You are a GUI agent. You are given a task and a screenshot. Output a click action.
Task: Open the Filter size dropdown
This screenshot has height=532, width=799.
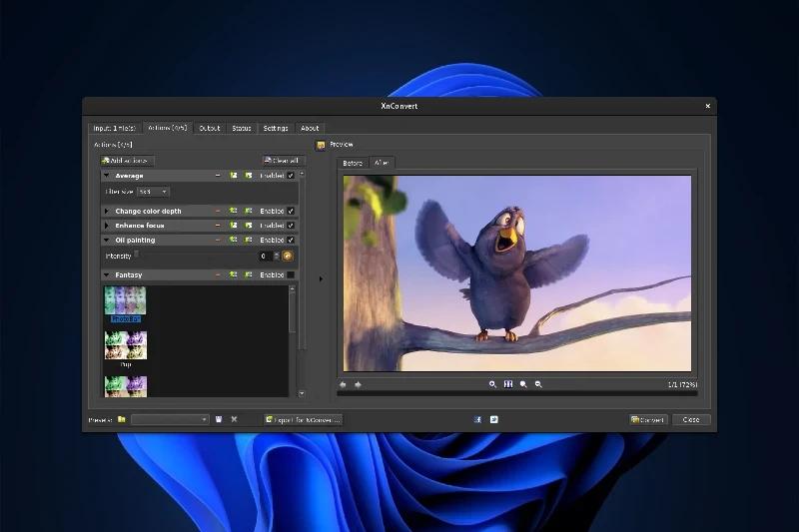click(x=153, y=192)
